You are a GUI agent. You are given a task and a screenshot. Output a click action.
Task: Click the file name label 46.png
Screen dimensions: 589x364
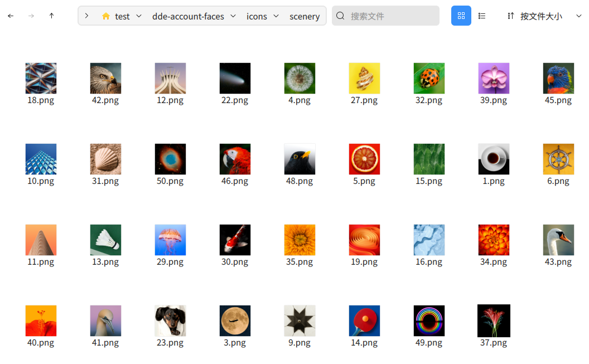(x=235, y=181)
